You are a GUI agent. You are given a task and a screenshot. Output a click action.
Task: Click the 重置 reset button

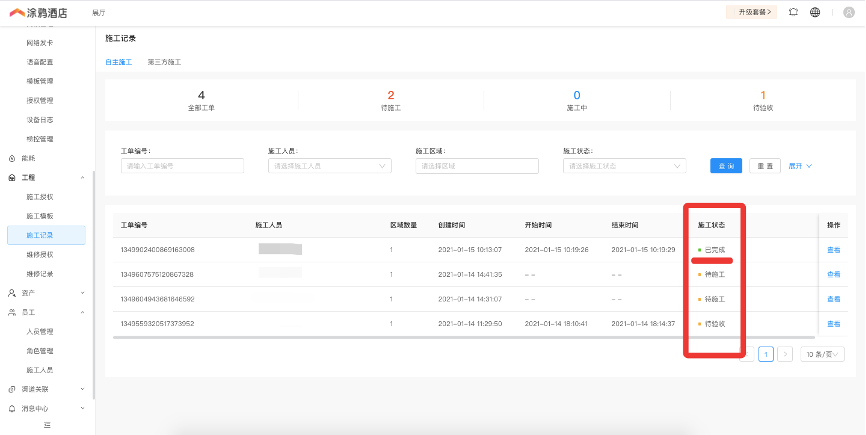[x=765, y=166]
